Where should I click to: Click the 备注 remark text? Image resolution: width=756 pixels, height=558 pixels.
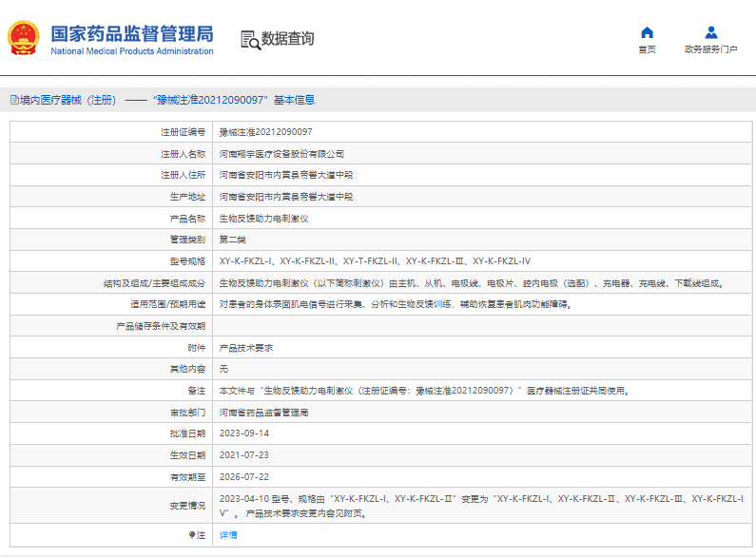[424, 391]
